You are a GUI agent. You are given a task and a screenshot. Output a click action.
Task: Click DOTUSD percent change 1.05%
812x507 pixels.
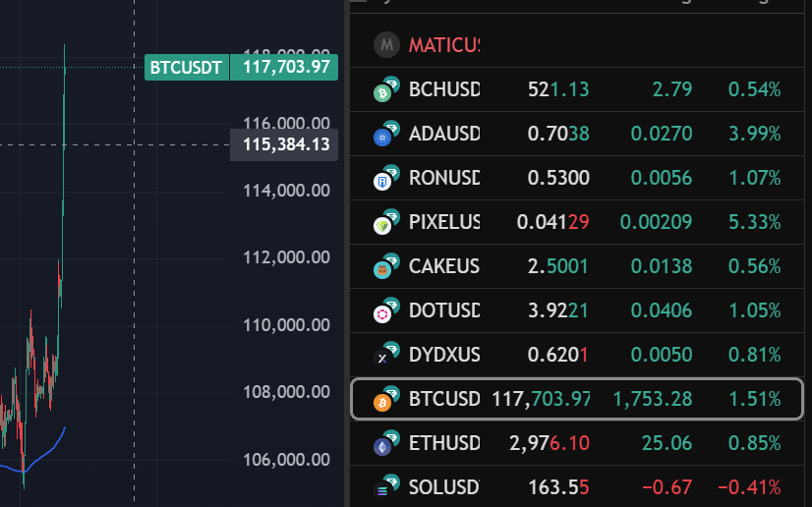point(755,310)
